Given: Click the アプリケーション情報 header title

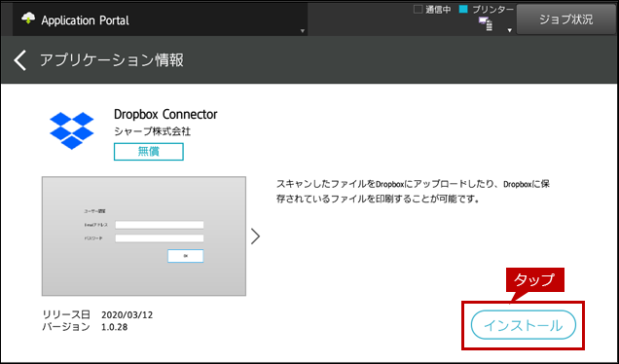Looking at the screenshot, I should click(x=112, y=60).
